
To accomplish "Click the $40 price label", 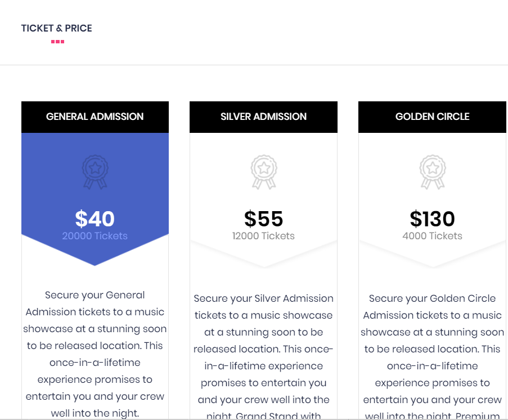I will pyautogui.click(x=95, y=218).
